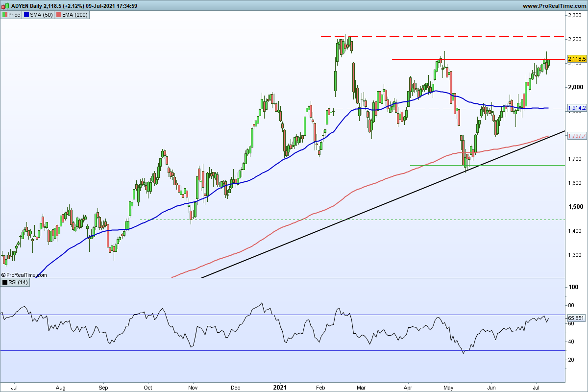
Task: Select the Price legend label
Action: pyautogui.click(x=14, y=15)
